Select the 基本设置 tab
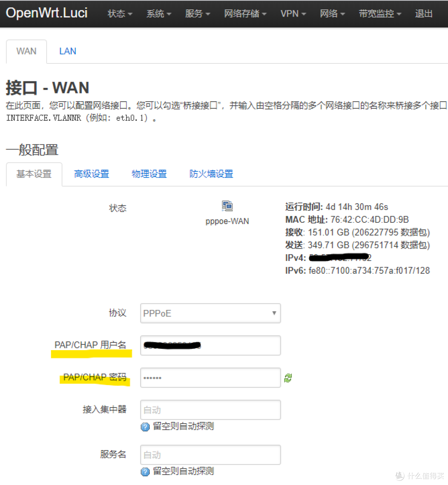This screenshot has width=448, height=485. point(34,174)
